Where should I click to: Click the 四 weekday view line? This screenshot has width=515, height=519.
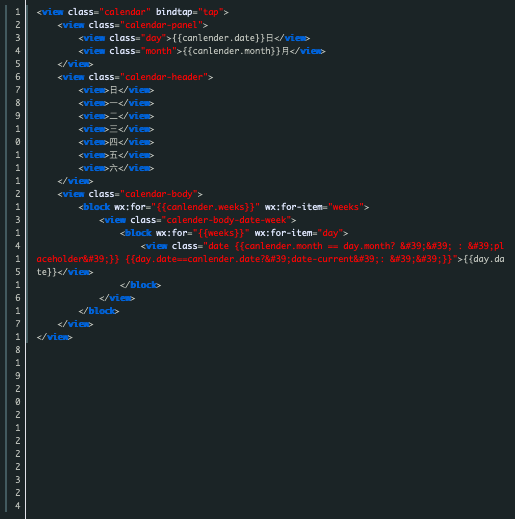[x=116, y=142]
